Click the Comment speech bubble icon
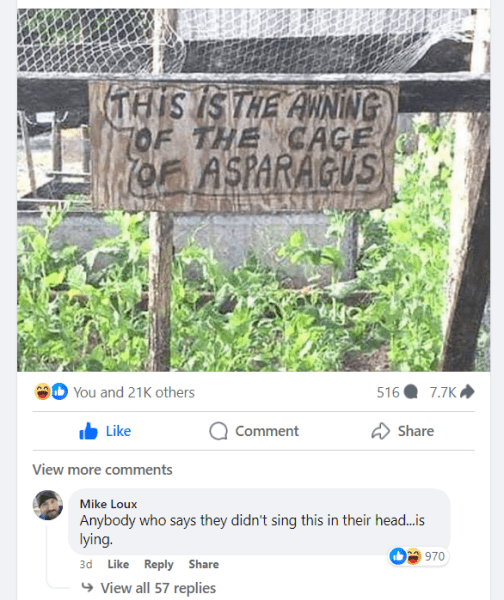Image resolution: width=504 pixels, height=600 pixels. (x=219, y=431)
